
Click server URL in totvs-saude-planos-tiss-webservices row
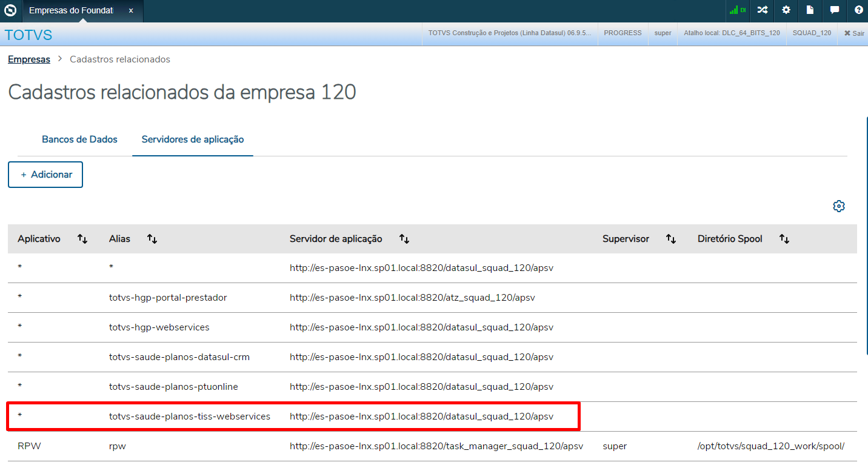pyautogui.click(x=422, y=416)
